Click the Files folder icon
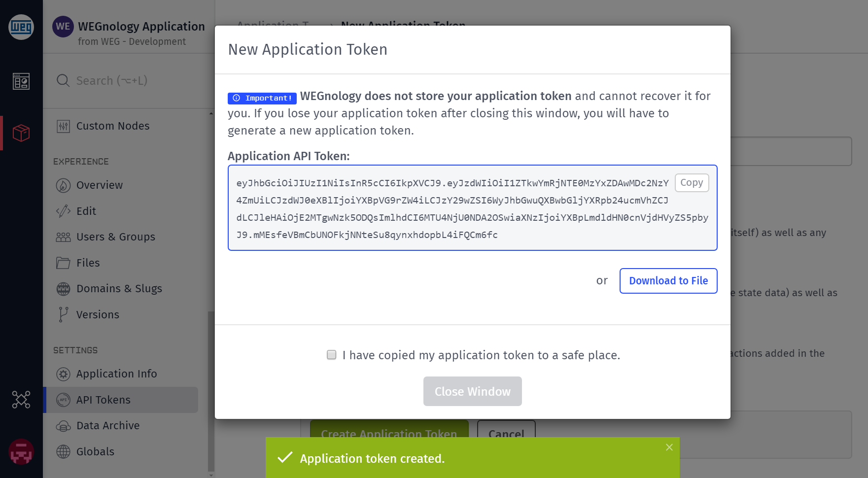This screenshot has height=478, width=868. coord(63,263)
